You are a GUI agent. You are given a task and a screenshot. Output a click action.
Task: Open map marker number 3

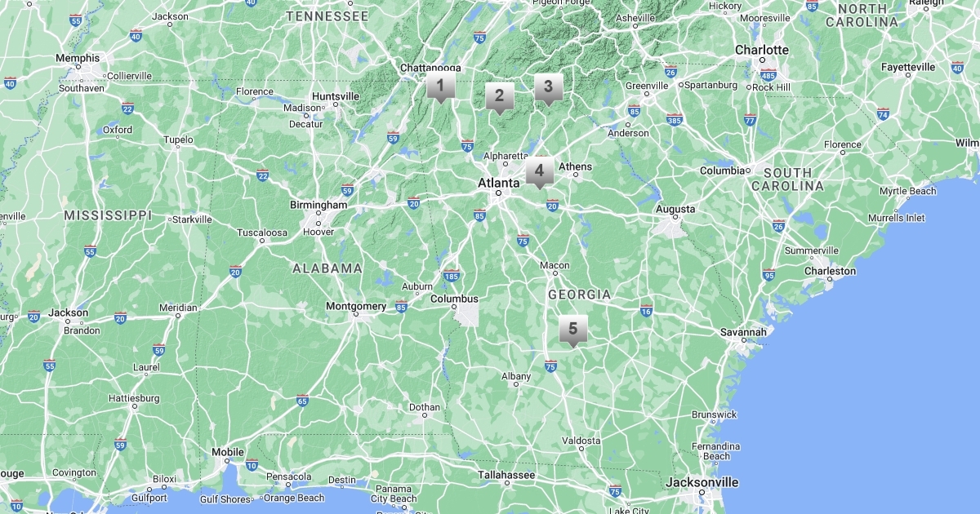[x=548, y=88]
